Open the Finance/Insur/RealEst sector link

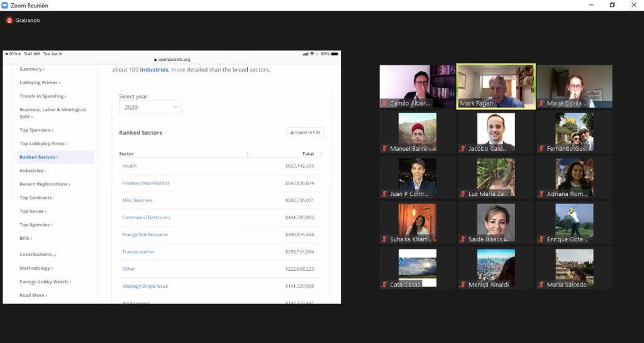coord(146,183)
